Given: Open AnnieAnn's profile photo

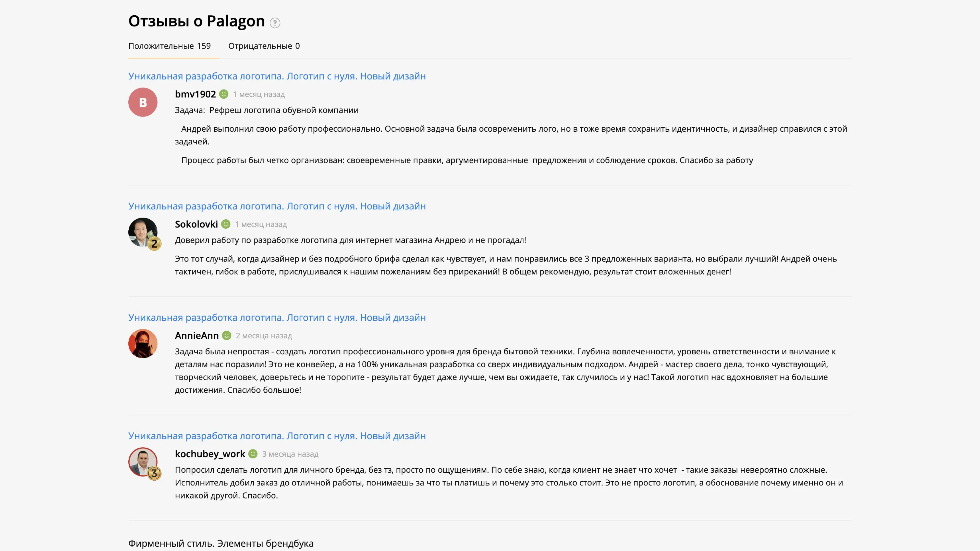Looking at the screenshot, I should click(x=143, y=343).
